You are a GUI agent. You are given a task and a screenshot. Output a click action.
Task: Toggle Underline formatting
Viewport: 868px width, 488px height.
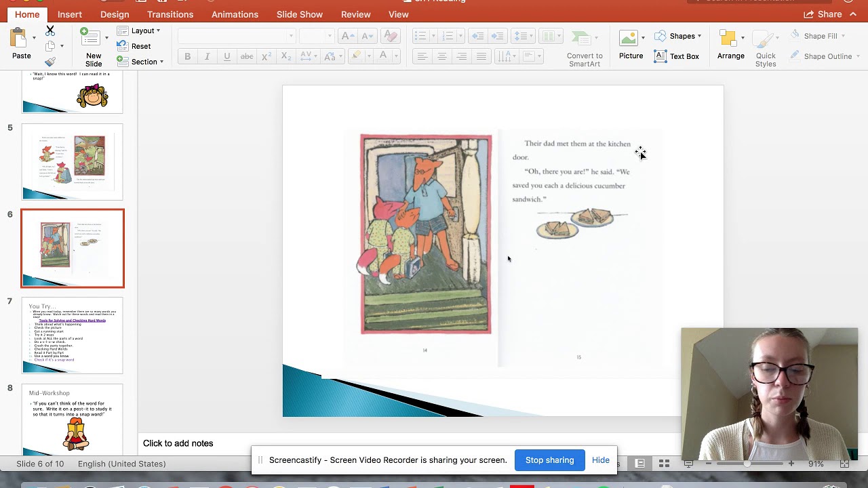[x=227, y=57]
